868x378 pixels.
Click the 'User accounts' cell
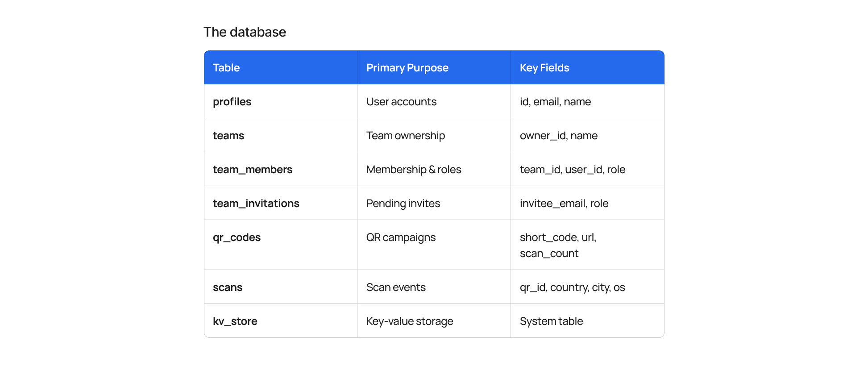pos(434,101)
